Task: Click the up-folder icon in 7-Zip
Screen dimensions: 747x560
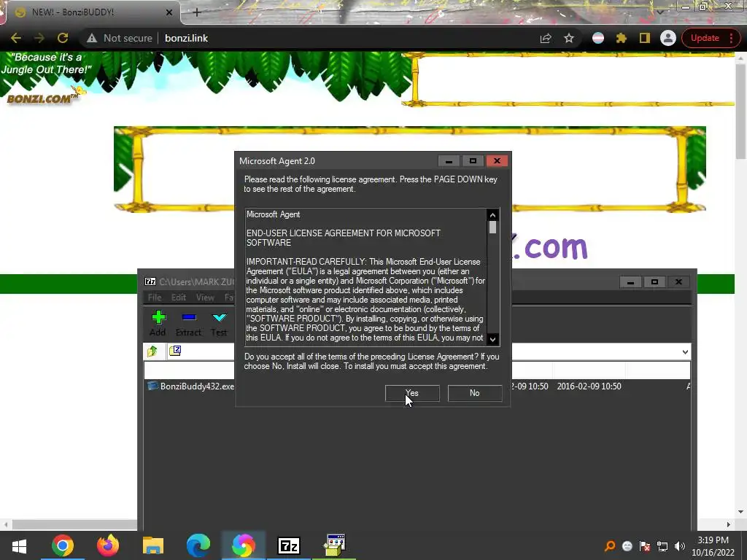Action: (x=153, y=351)
